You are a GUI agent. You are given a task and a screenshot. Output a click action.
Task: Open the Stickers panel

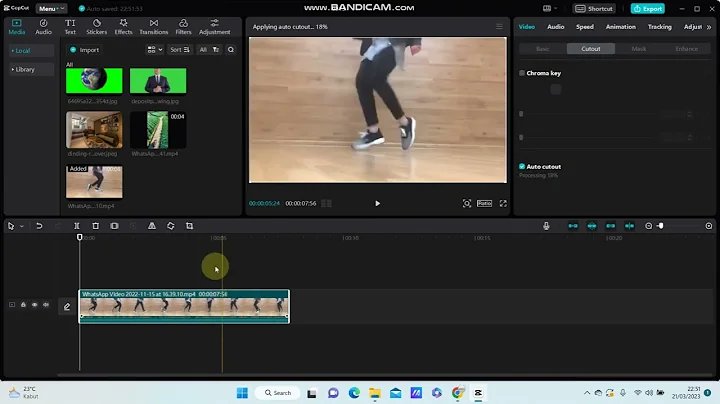click(96, 27)
